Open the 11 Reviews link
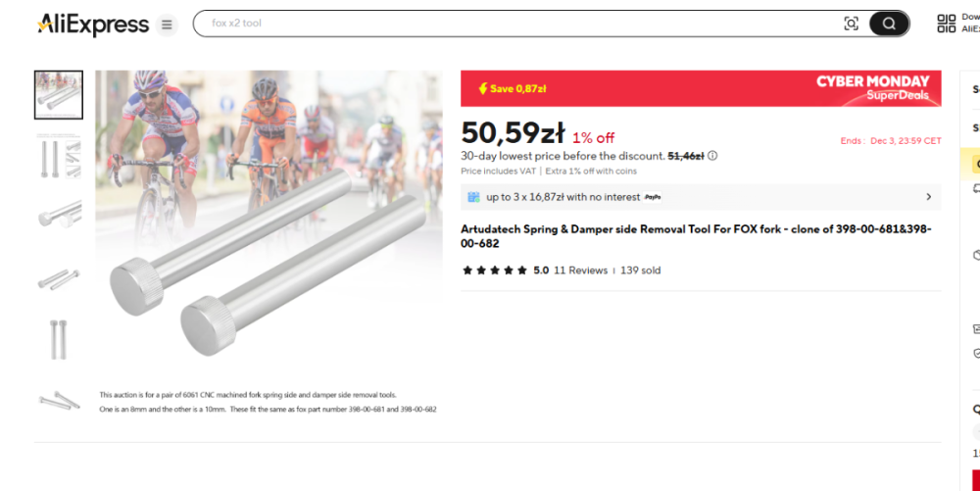 (x=580, y=270)
